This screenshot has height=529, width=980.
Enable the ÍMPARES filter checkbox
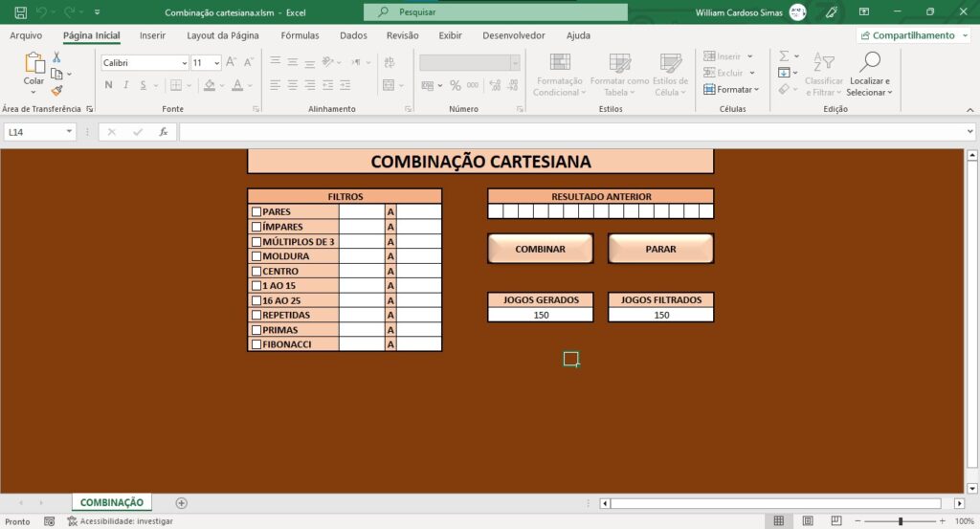point(256,227)
